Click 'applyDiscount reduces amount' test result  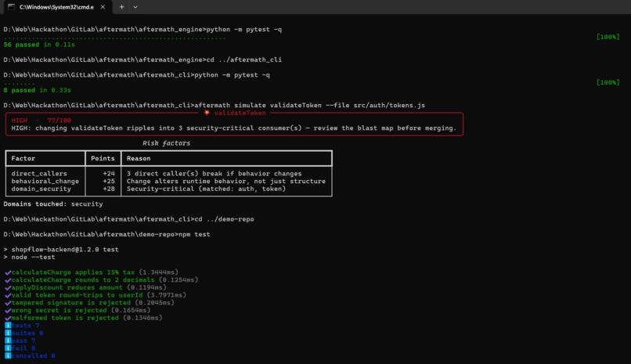[85, 287]
